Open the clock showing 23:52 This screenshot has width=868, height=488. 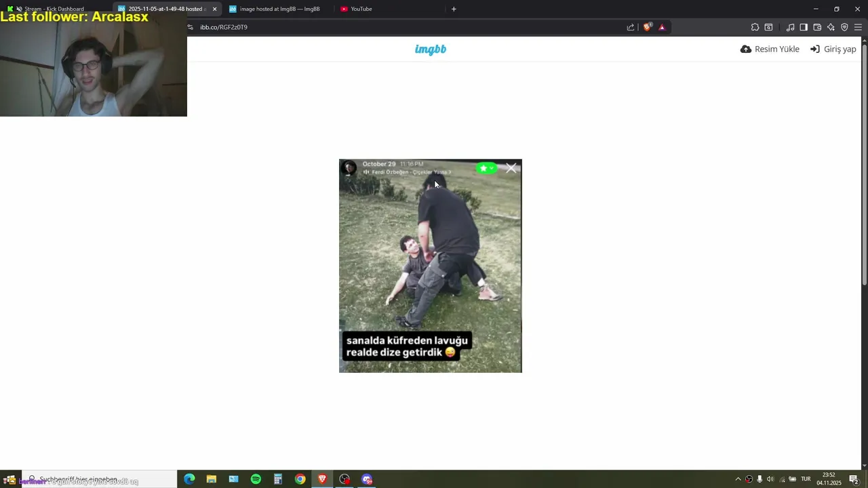(x=829, y=479)
